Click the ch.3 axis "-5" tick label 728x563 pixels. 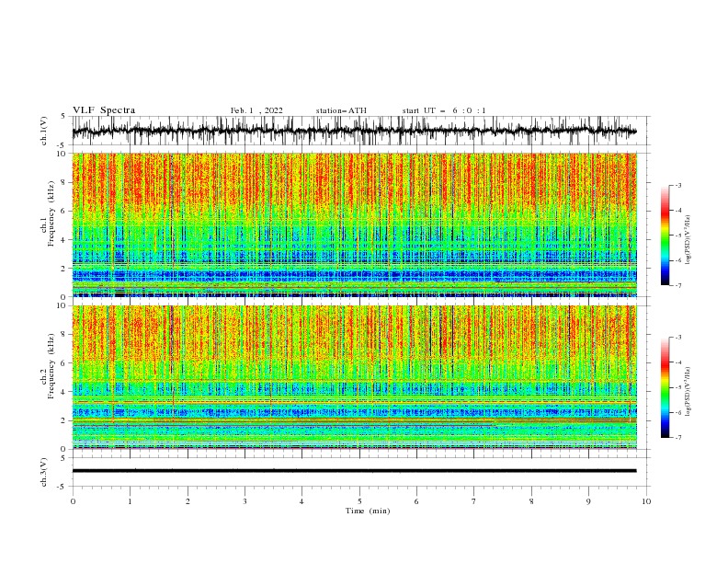[x=63, y=487]
